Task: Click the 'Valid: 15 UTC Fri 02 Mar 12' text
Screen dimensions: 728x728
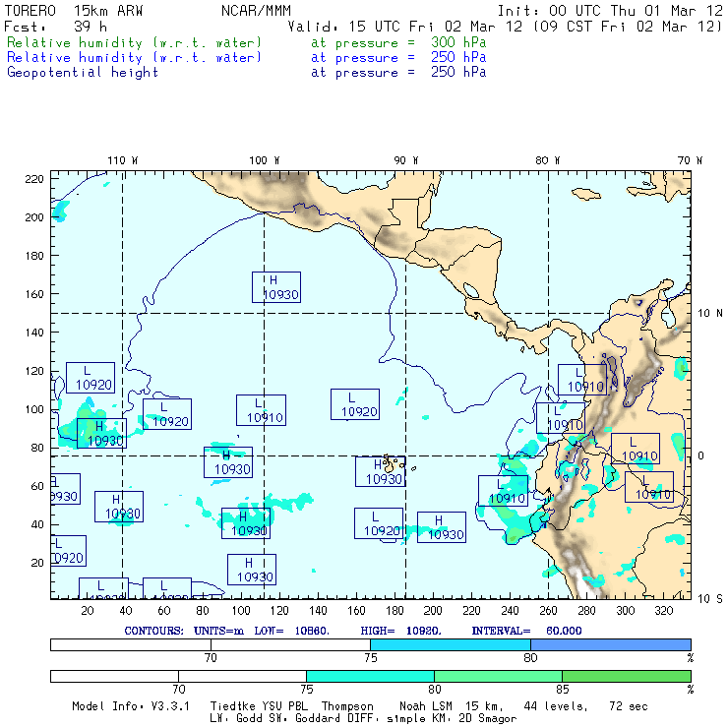Action: 405,27
